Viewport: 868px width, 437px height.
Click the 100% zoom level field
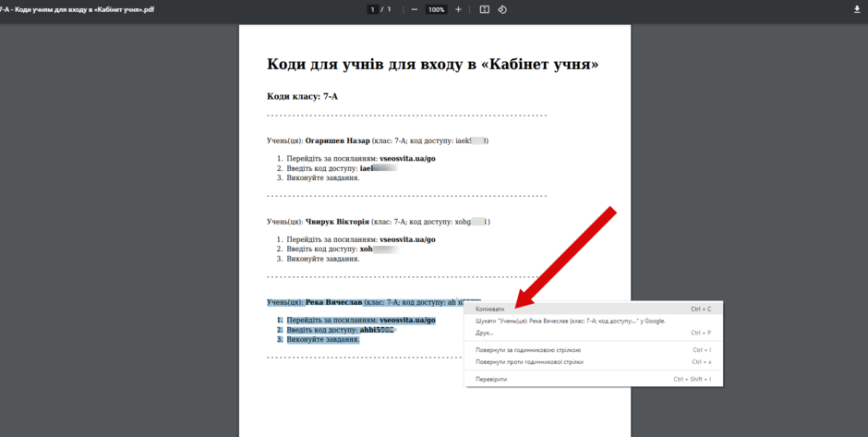point(436,9)
